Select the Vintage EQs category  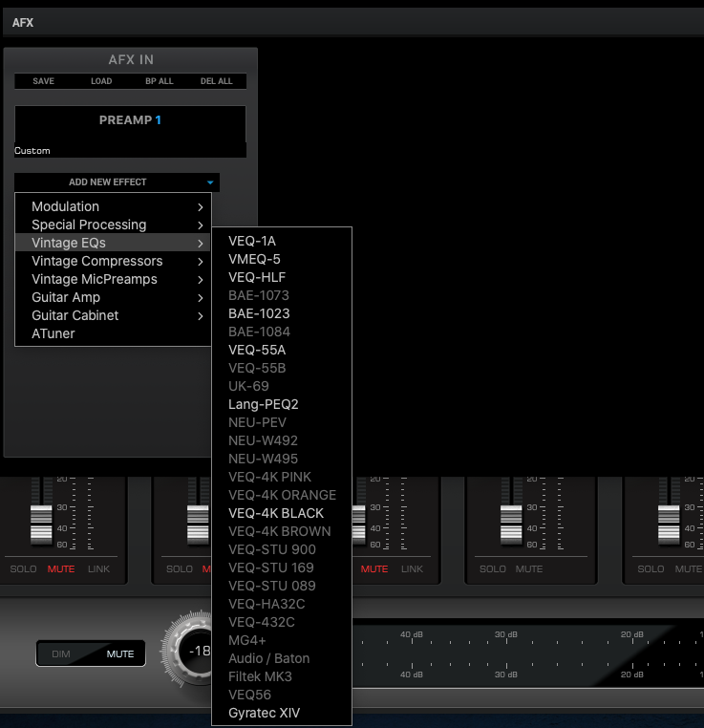coord(113,243)
